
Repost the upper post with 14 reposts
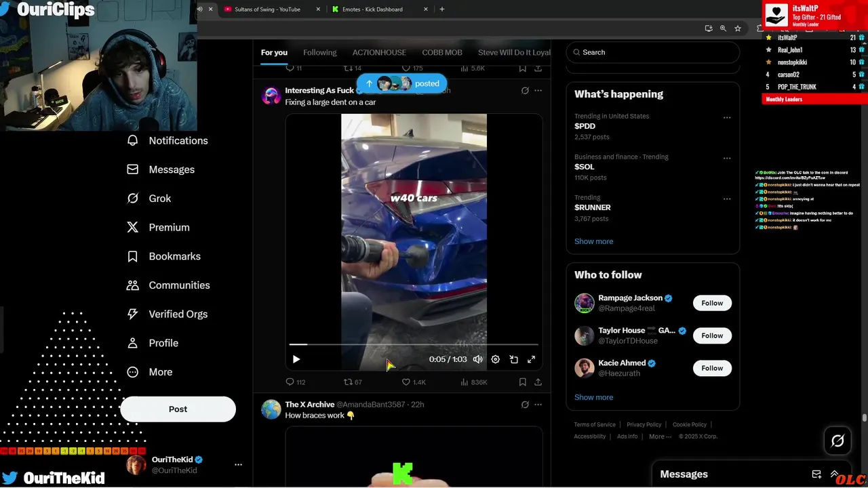[353, 68]
